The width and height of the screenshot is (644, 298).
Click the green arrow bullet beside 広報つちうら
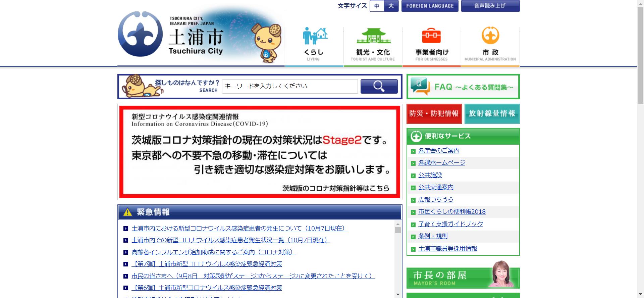413,200
